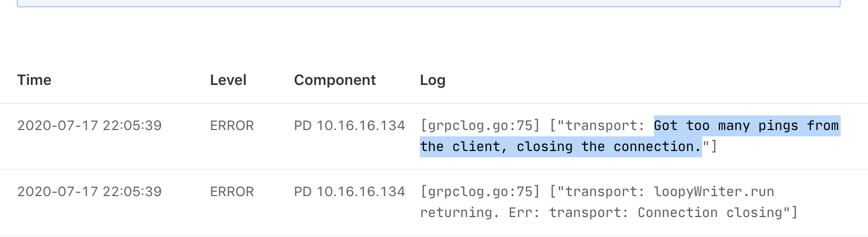Click the closing bracket after the highlighted message
Image resolution: width=868 pixels, height=237 pixels.
713,147
